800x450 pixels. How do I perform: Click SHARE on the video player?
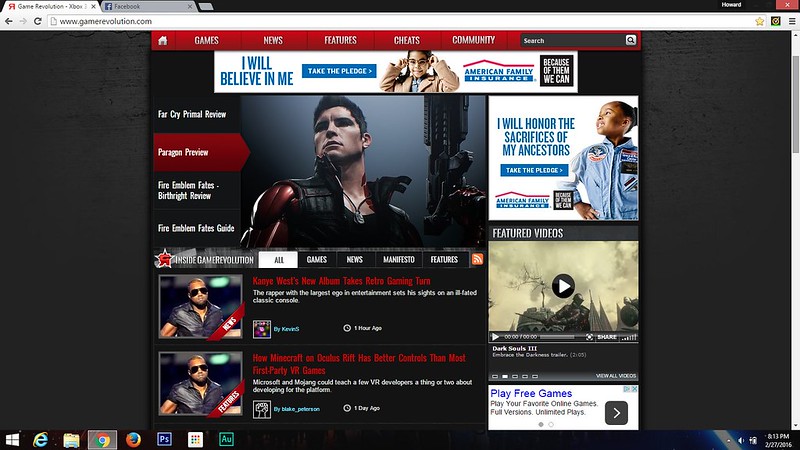pyautogui.click(x=607, y=337)
